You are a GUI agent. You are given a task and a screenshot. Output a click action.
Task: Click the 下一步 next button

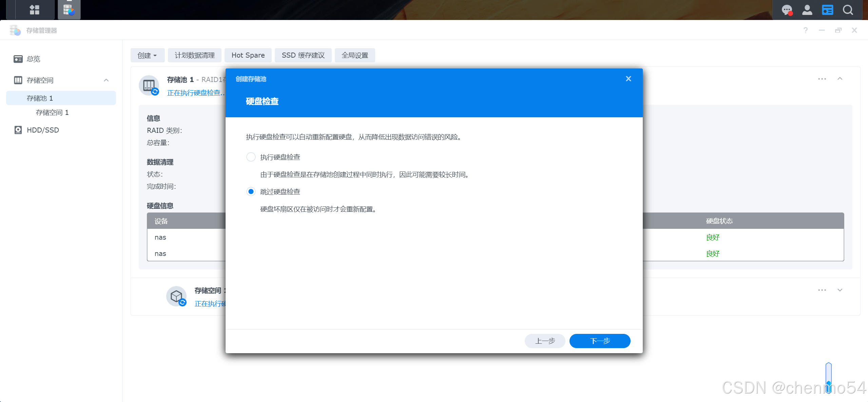[599, 341]
